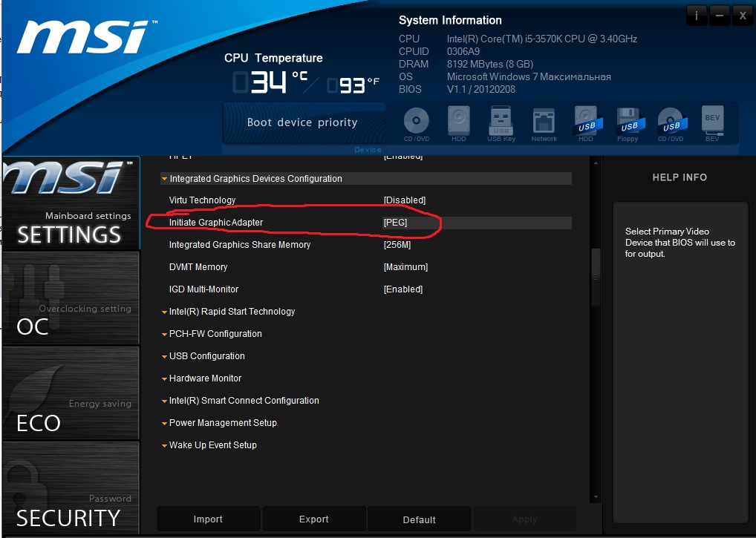Click the DRAM value 8192 MBytes
Viewport: 756px width, 538px height.
click(490, 64)
